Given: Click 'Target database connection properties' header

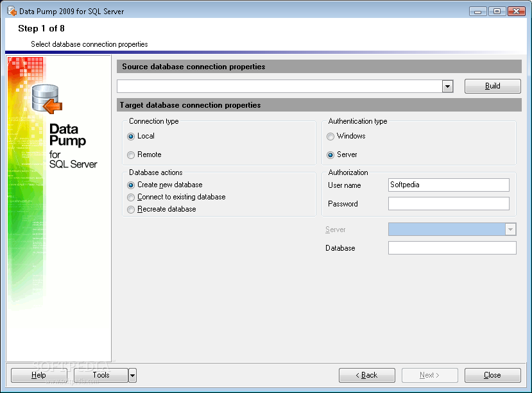Looking at the screenshot, I should coord(190,105).
